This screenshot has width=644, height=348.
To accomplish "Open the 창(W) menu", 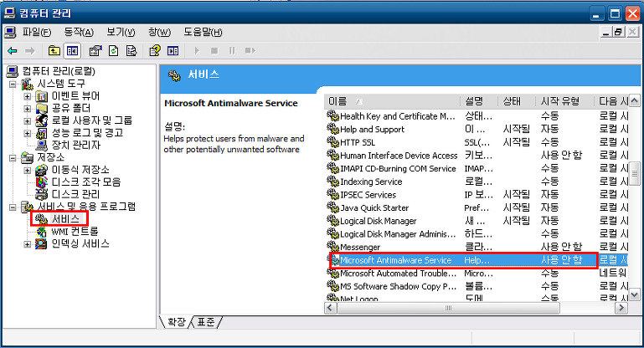I will click(x=159, y=32).
